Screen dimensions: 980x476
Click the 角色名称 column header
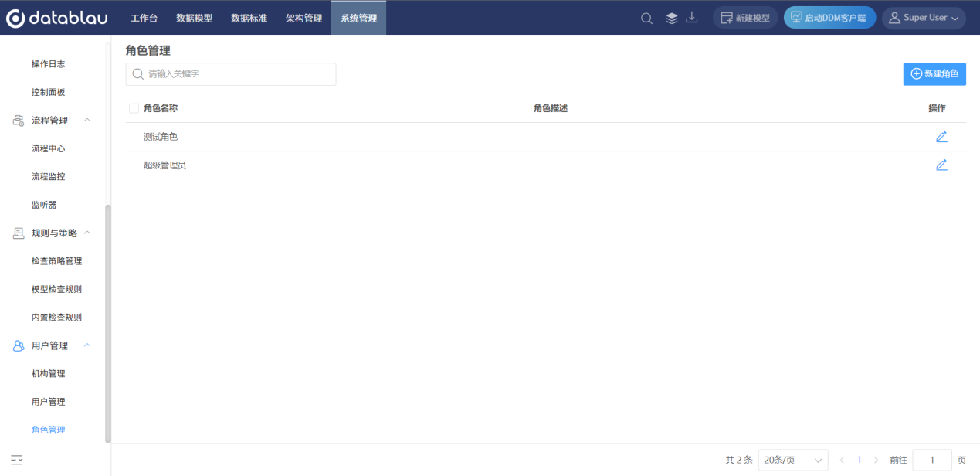click(161, 108)
